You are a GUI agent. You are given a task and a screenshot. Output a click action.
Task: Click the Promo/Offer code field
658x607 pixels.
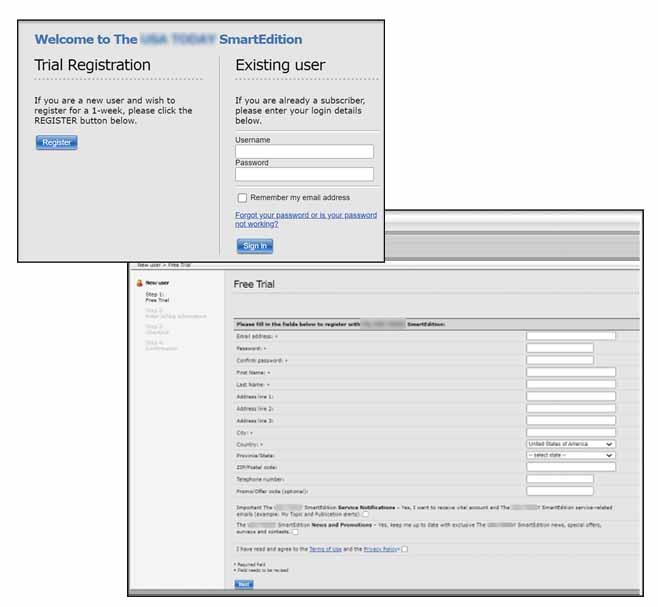click(560, 491)
